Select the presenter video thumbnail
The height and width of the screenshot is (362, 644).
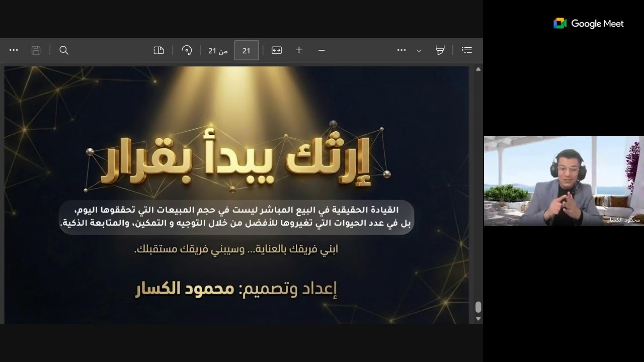[563, 180]
